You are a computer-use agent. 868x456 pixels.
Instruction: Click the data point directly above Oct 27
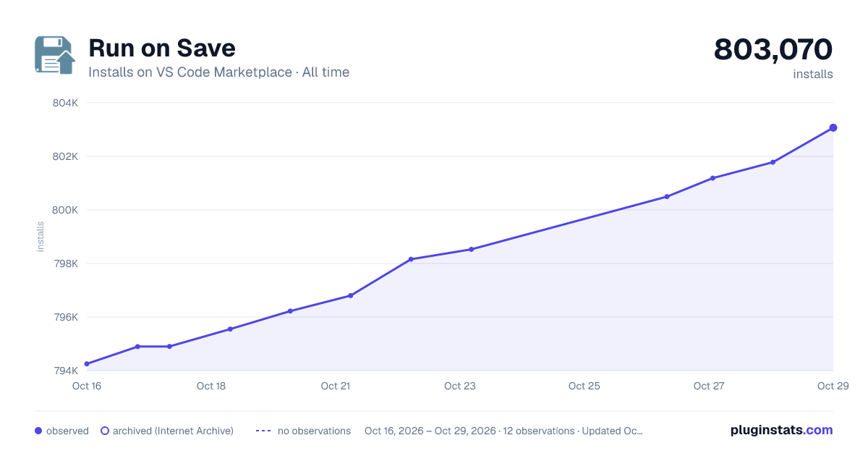pos(712,178)
